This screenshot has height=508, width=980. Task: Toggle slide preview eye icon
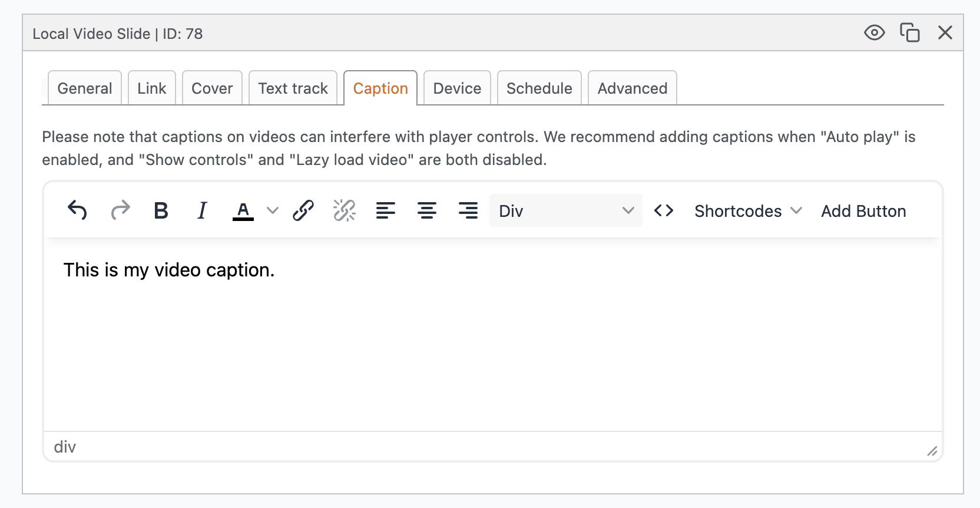(x=874, y=33)
